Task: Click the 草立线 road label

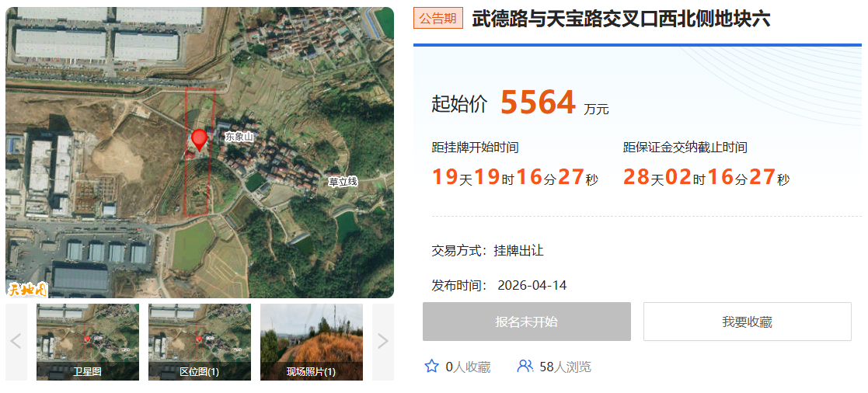Action: [x=343, y=182]
